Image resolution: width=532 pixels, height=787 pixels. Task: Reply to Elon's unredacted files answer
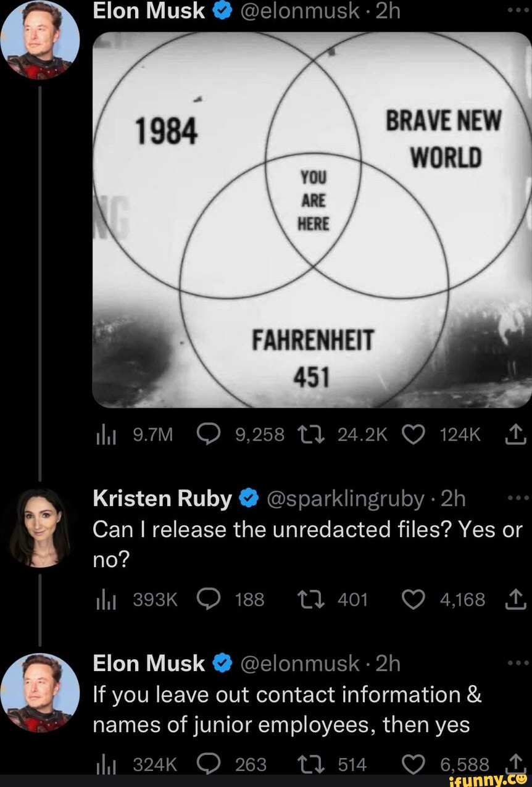tap(209, 764)
